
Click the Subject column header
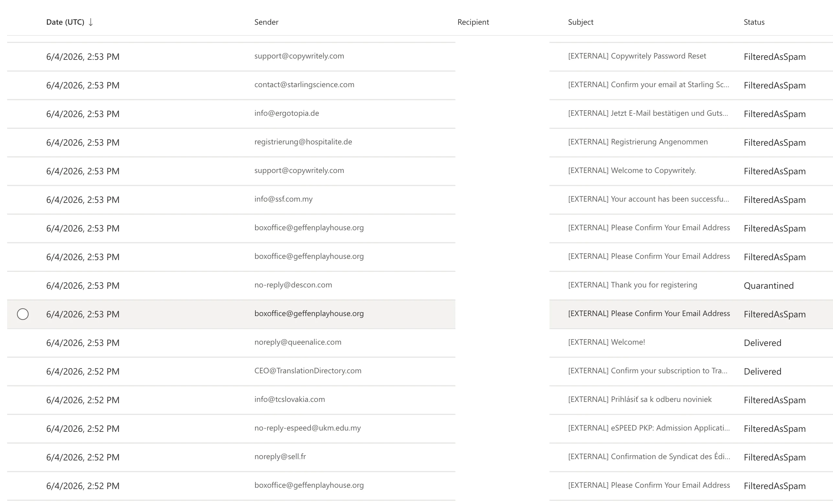[580, 22]
